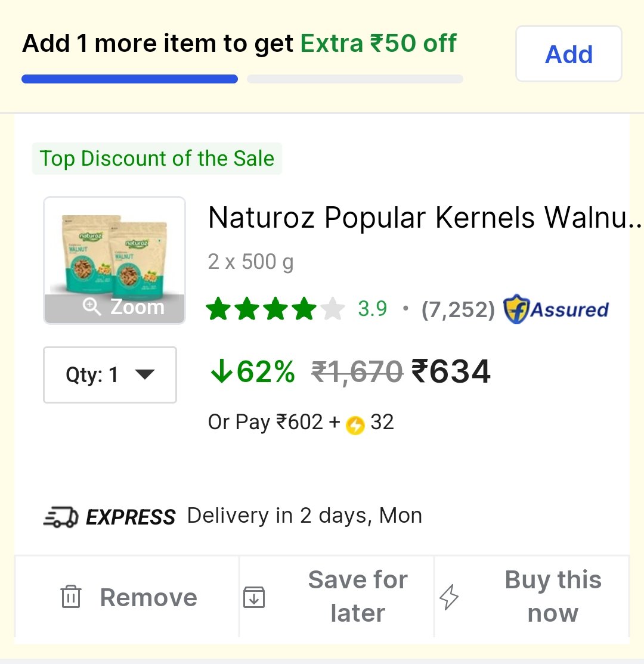Click the green discount down-arrow icon
The image size is (644, 664).
tap(222, 371)
